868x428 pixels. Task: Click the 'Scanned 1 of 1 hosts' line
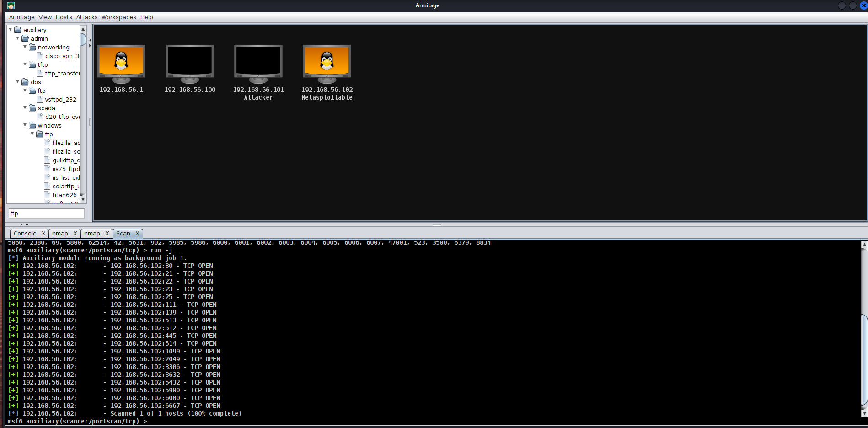tap(125, 414)
